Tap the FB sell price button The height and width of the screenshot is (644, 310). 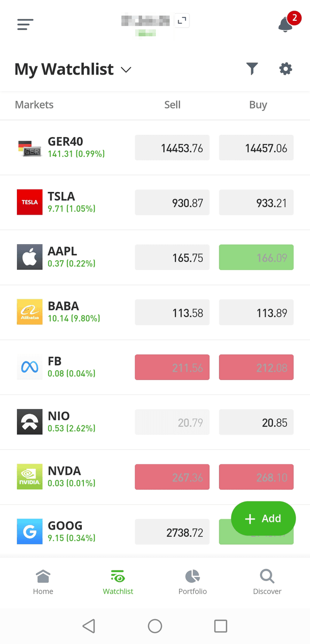(x=172, y=367)
